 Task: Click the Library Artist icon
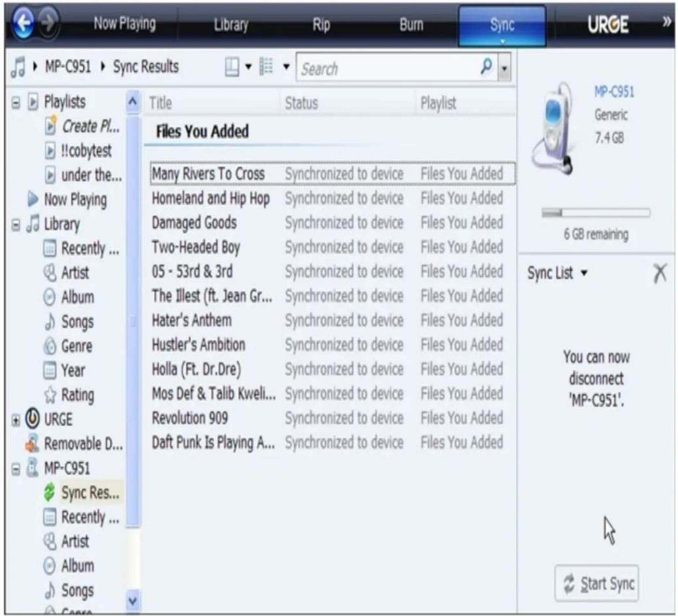pos(50,273)
